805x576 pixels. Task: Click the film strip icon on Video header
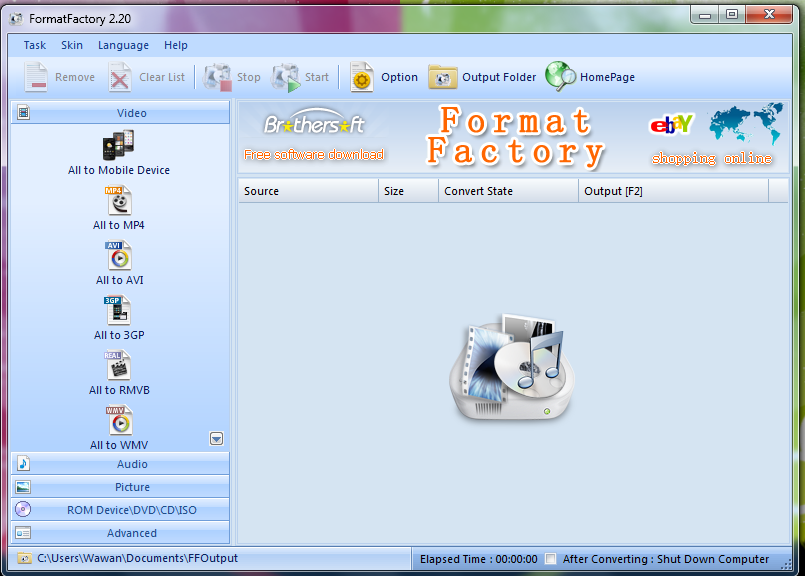[x=24, y=112]
